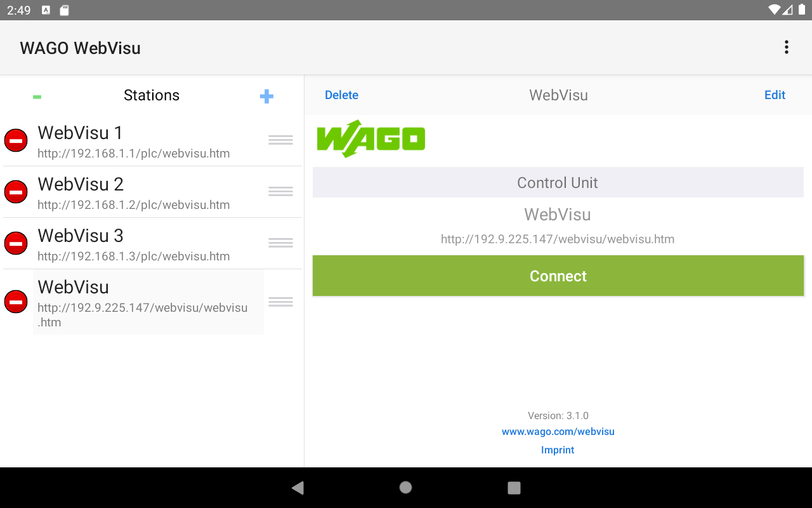Grab the reorder handle for the 192.9.225.147 station
This screenshot has width=812, height=508.
click(x=280, y=302)
